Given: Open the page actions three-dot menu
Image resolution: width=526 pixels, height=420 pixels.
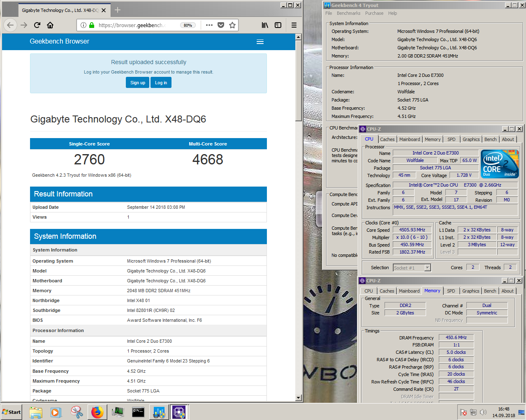Looking at the screenshot, I should [x=209, y=25].
